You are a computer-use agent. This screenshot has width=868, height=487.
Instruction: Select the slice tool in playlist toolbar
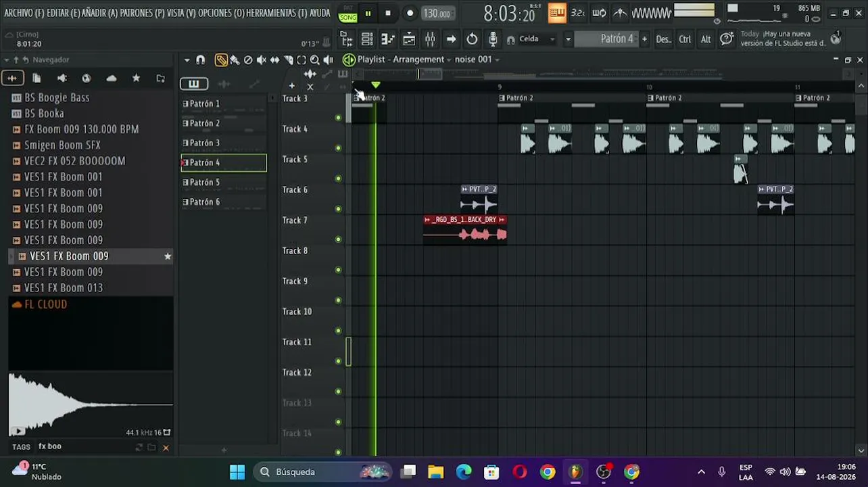tap(289, 60)
